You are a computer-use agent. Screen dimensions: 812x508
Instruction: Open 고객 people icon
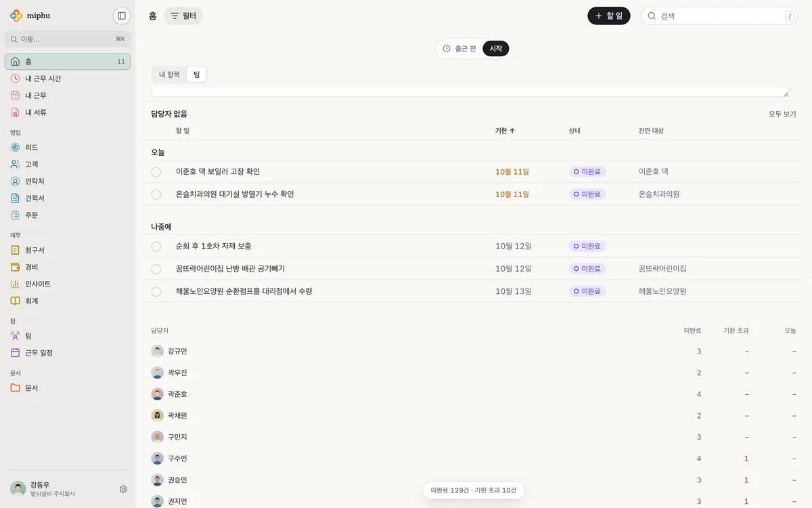pyautogui.click(x=15, y=164)
